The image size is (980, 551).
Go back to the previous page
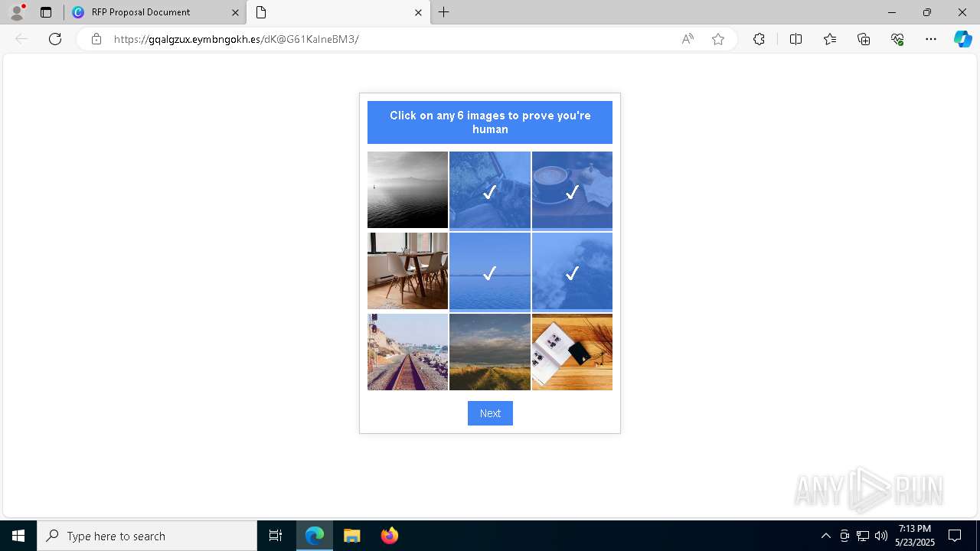point(21,39)
